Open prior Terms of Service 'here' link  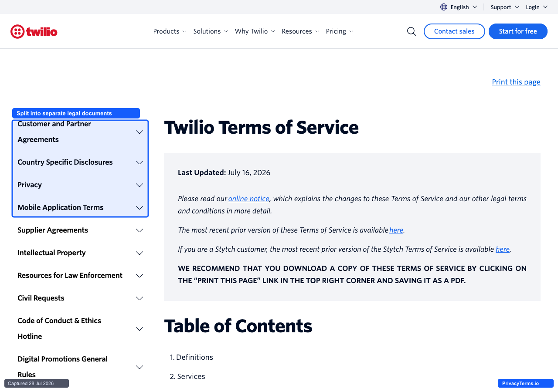click(x=396, y=230)
